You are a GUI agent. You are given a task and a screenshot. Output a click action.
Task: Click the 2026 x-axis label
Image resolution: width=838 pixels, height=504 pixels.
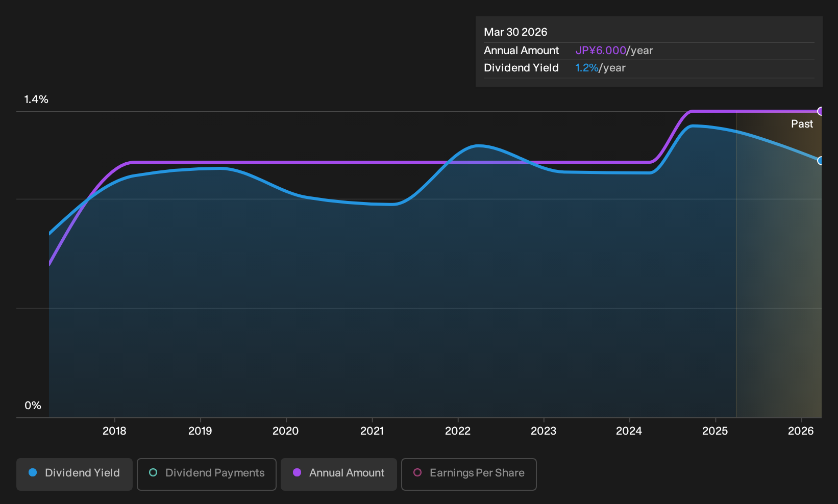click(x=801, y=431)
